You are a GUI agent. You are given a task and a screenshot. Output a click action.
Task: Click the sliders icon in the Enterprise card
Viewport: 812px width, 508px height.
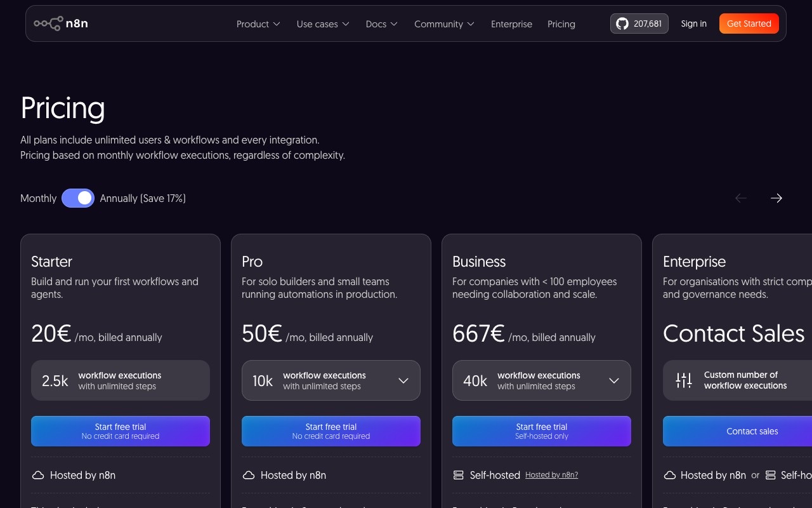pyautogui.click(x=684, y=380)
